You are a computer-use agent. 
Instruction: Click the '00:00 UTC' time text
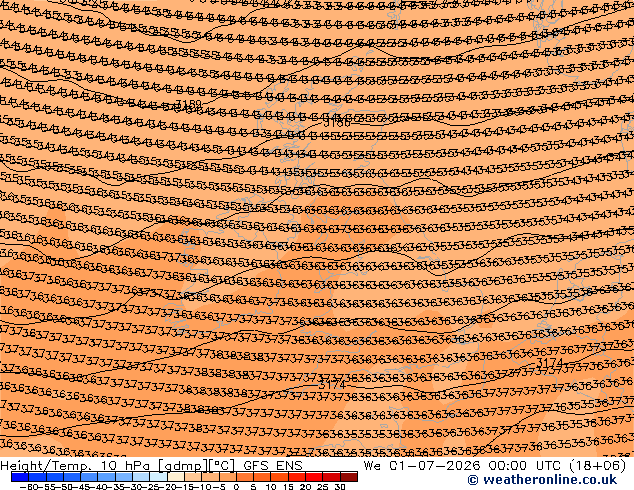[522, 465]
